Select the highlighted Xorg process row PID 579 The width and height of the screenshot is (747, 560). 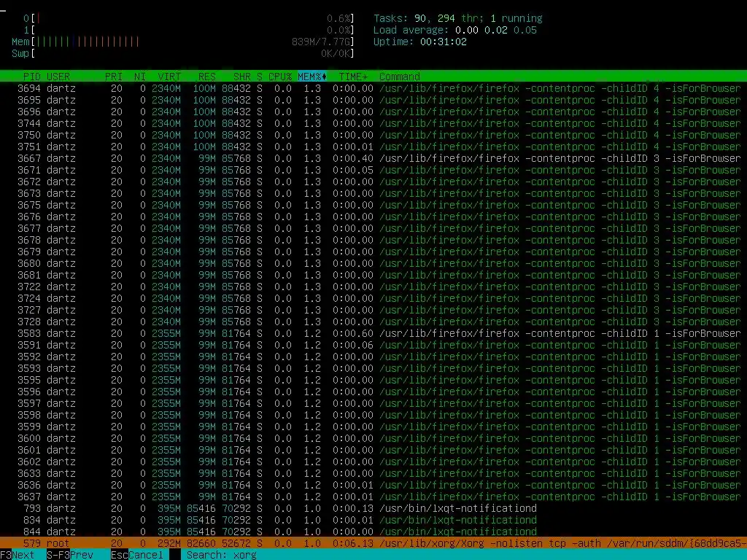pyautogui.click(x=373, y=543)
